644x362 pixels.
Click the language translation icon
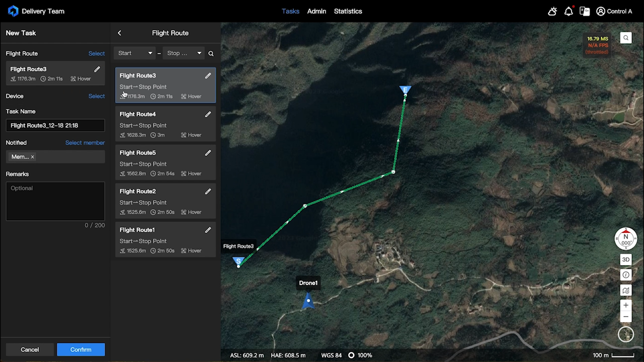click(x=584, y=11)
